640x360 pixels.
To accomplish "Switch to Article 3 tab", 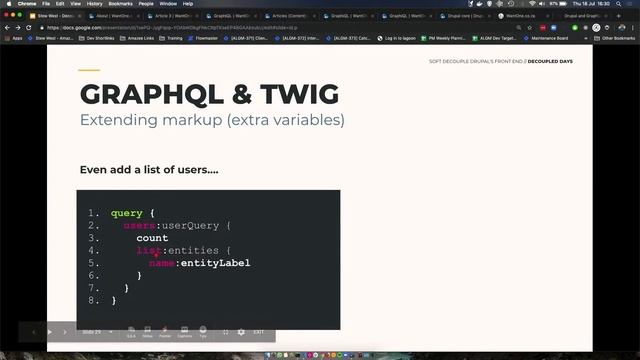I will point(172,16).
